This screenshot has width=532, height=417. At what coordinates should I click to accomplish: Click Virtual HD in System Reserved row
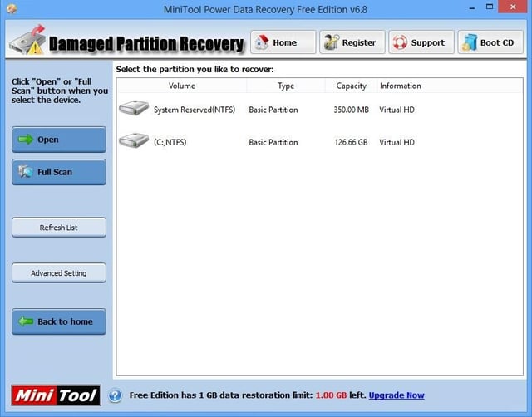click(397, 110)
